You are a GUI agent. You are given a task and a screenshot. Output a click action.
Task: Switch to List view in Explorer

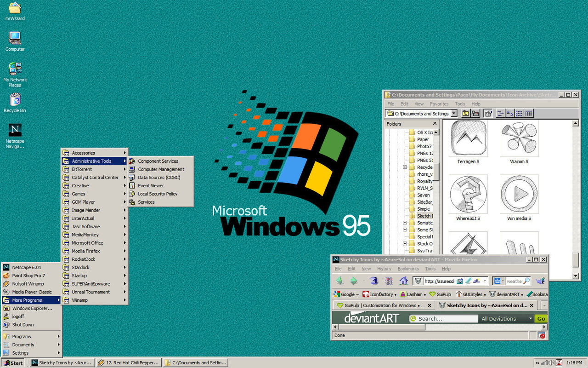[519, 113]
